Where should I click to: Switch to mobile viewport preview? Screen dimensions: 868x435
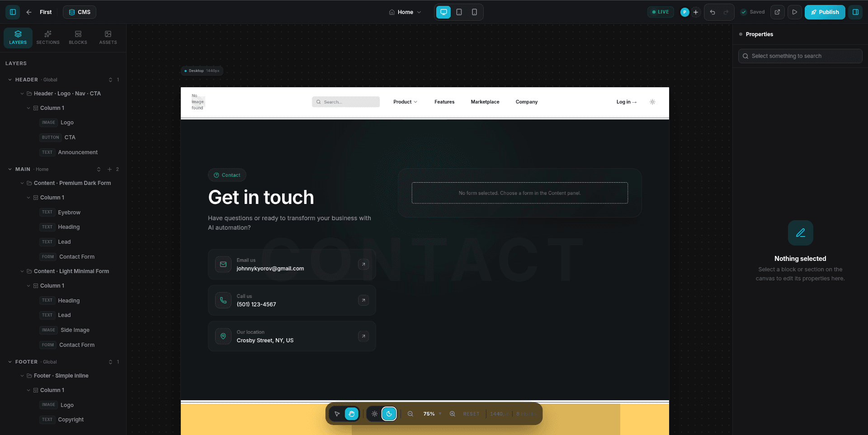(474, 12)
